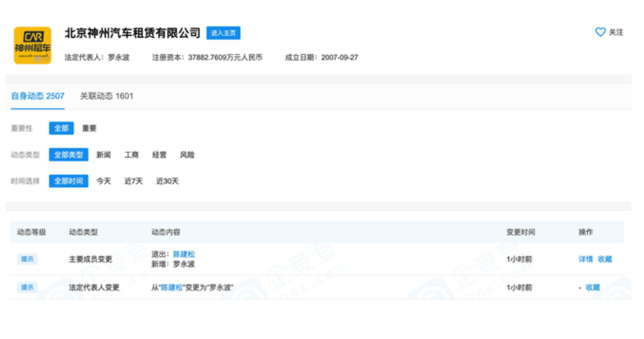644x339 pixels.
Task: Select 全部时间 time filter
Action: (x=69, y=181)
